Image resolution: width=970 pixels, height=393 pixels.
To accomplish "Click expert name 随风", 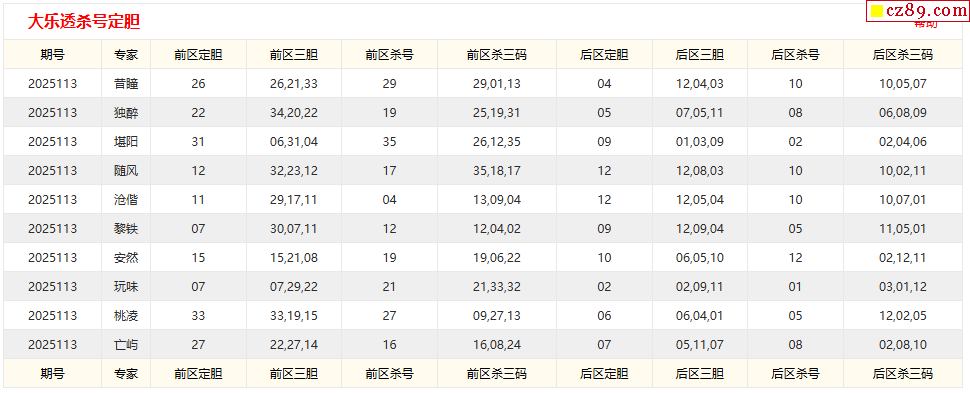I will pyautogui.click(x=126, y=171).
